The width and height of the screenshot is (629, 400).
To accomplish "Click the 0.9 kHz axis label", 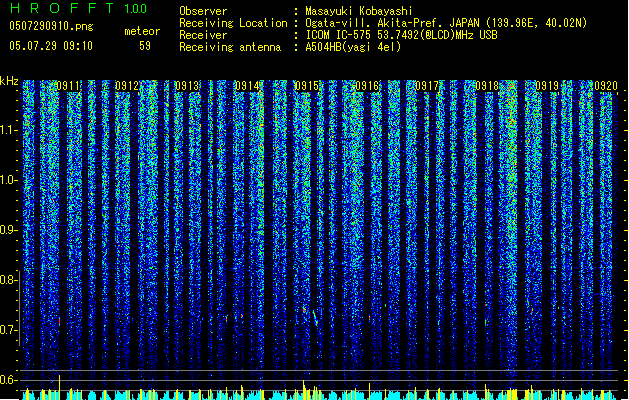I will tap(8, 230).
